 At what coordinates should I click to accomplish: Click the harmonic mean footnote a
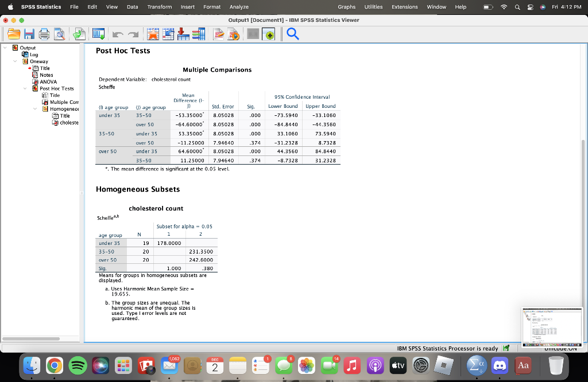pos(150,291)
